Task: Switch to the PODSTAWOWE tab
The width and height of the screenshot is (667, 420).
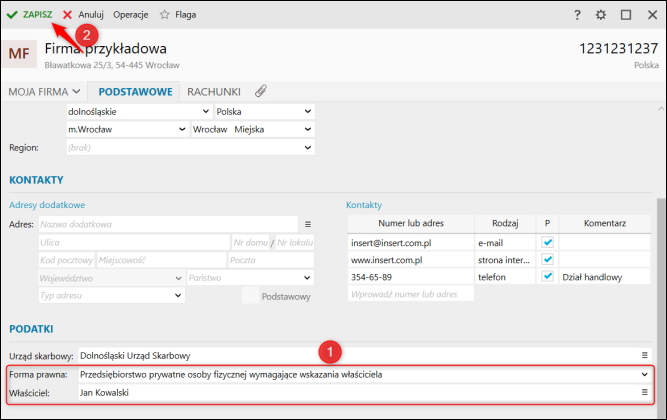Action: 135,92
